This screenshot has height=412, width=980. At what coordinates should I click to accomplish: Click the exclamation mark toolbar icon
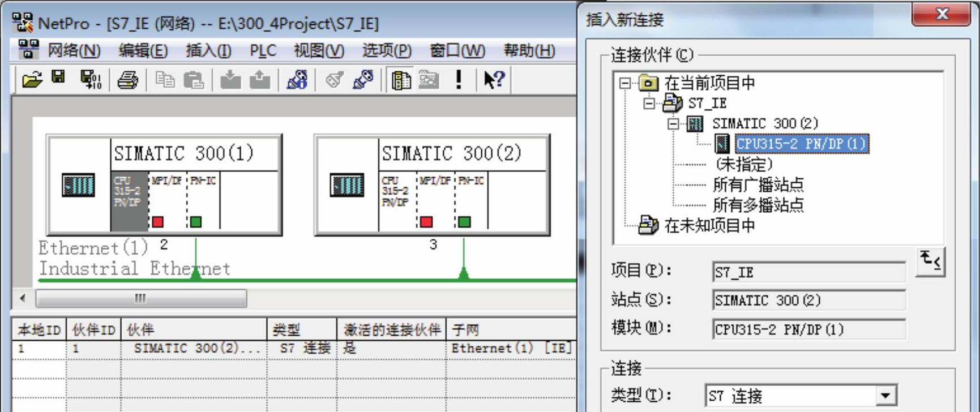point(458,80)
